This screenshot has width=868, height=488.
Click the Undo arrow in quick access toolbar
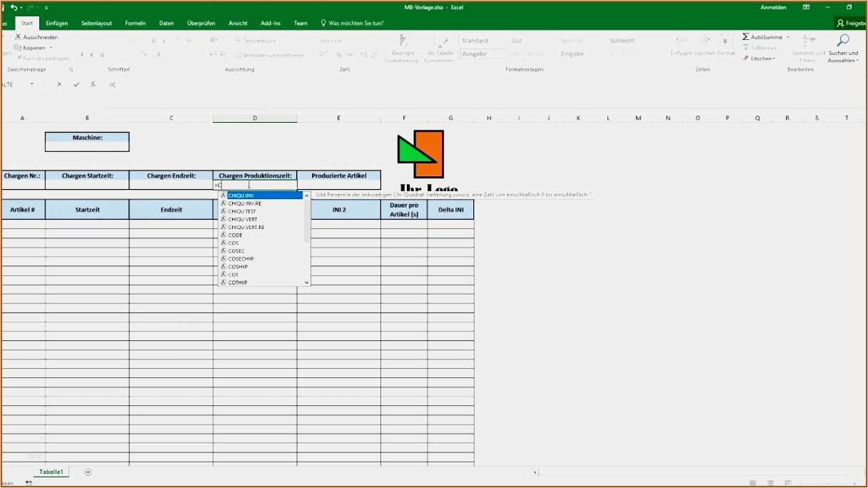[13, 7]
